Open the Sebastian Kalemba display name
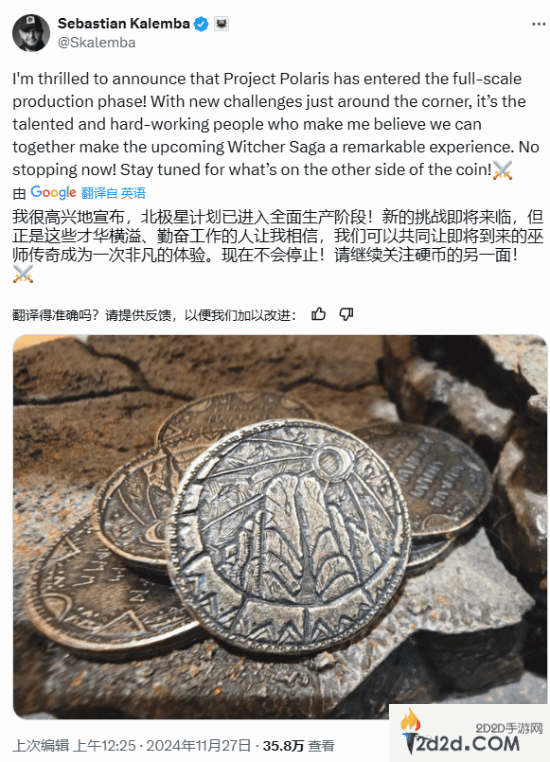Image resolution: width=550 pixels, height=762 pixels. point(124,23)
